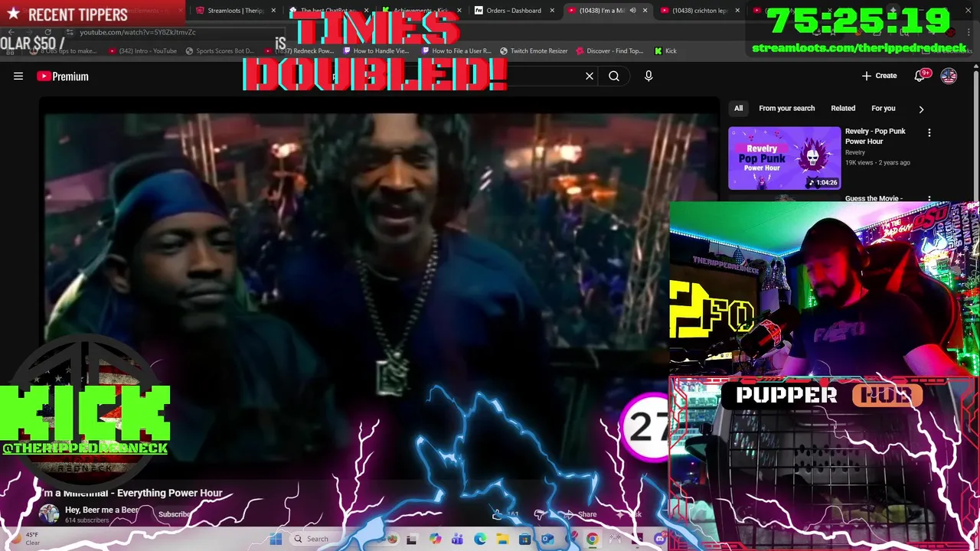Go to the YouTube Premium home logo
Image resolution: width=980 pixels, height=551 pixels.
coord(63,76)
